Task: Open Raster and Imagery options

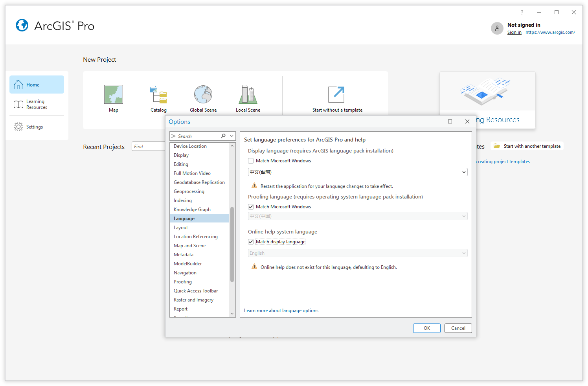Action: coord(199,300)
